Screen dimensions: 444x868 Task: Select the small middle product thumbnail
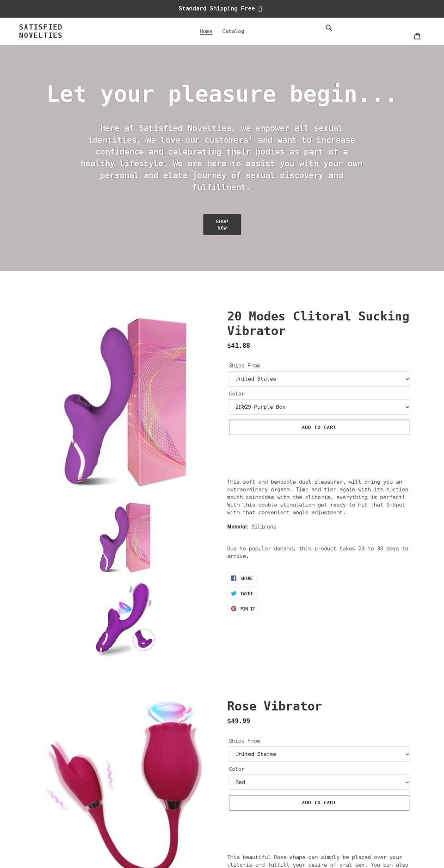(x=123, y=537)
